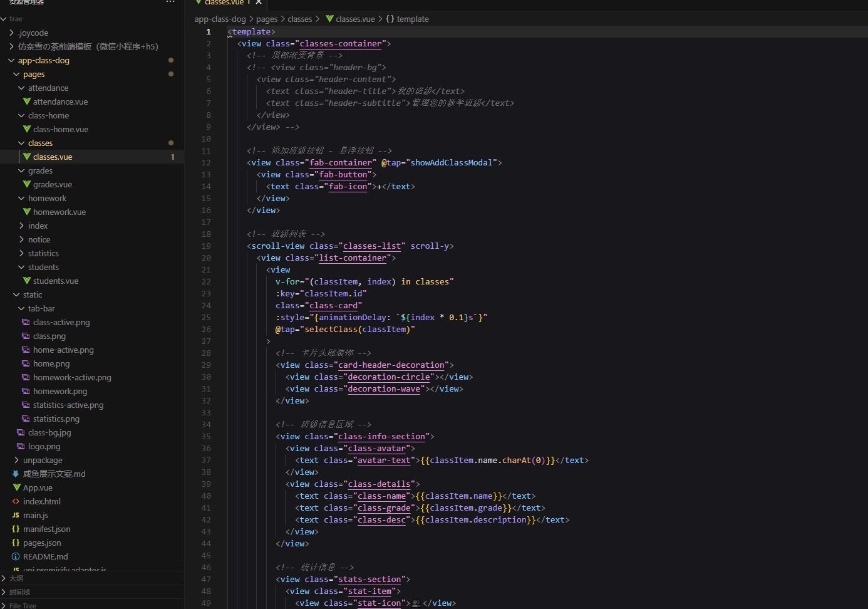The width and height of the screenshot is (868, 609).
Task: Click the Vue icon beside App.vue
Action: [17, 487]
